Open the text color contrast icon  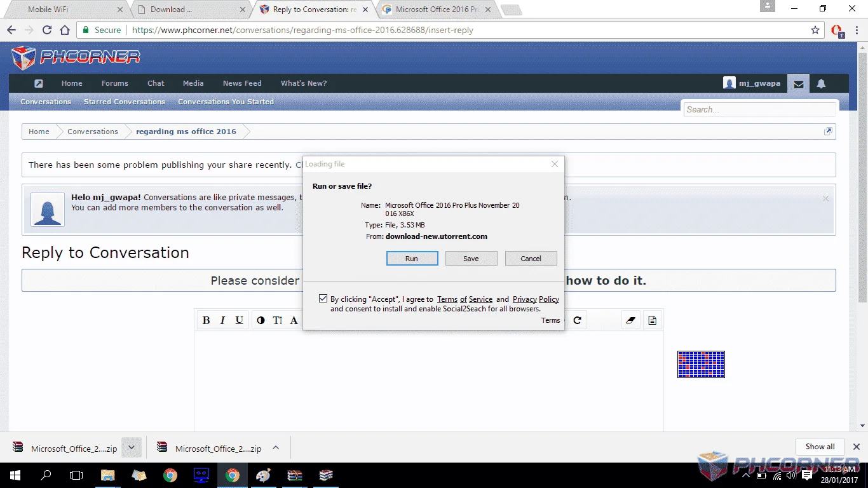pyautogui.click(x=261, y=320)
